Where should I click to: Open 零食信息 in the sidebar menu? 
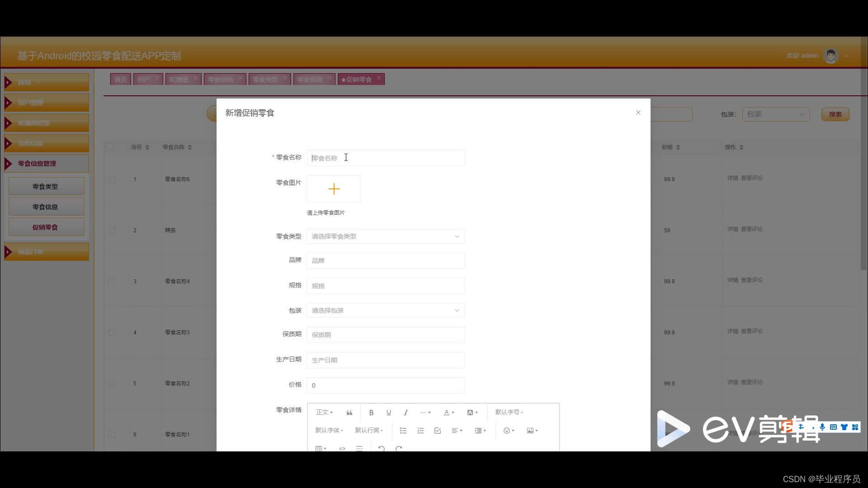coord(45,207)
